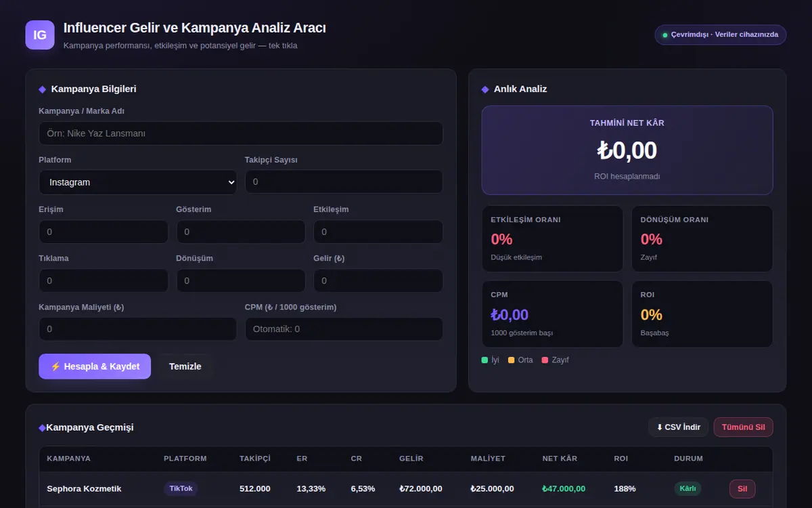Image resolution: width=812 pixels, height=508 pixels.
Task: Click the orange Orta legend swatch
Action: coord(512,360)
